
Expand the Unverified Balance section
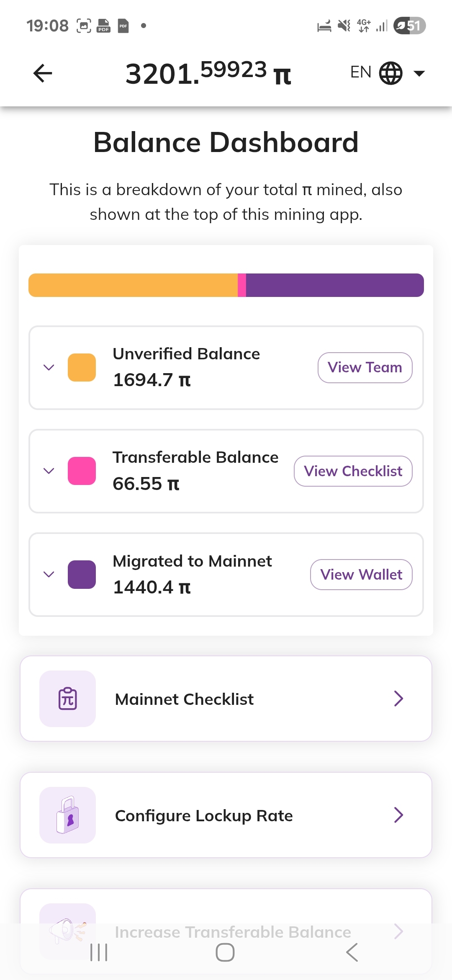point(49,368)
